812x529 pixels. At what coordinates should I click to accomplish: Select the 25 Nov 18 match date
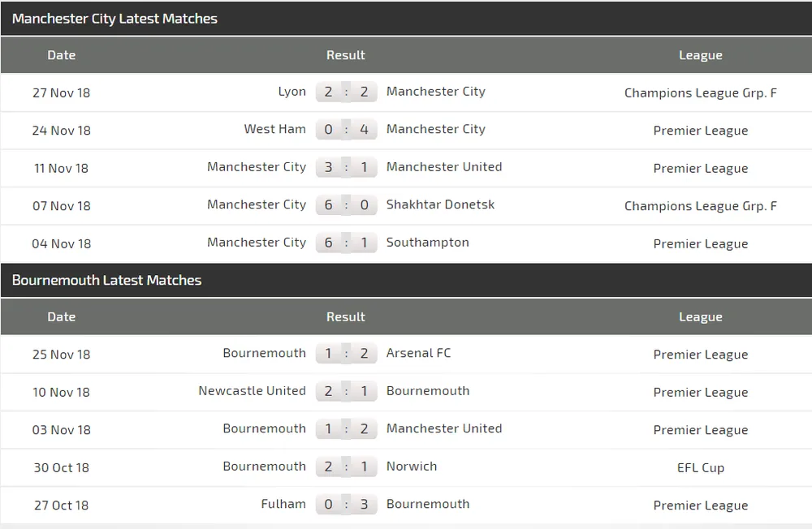pos(61,355)
